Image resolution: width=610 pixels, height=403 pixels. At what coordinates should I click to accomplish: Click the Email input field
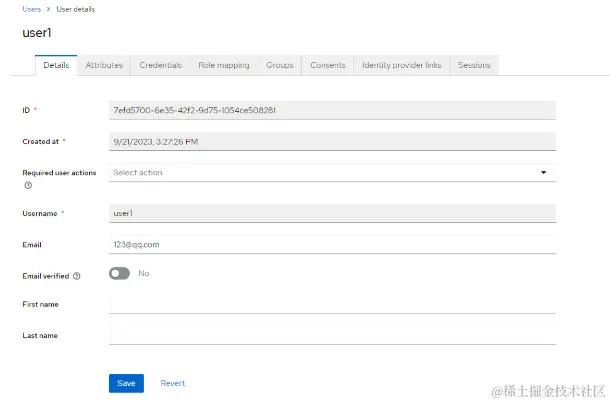331,243
